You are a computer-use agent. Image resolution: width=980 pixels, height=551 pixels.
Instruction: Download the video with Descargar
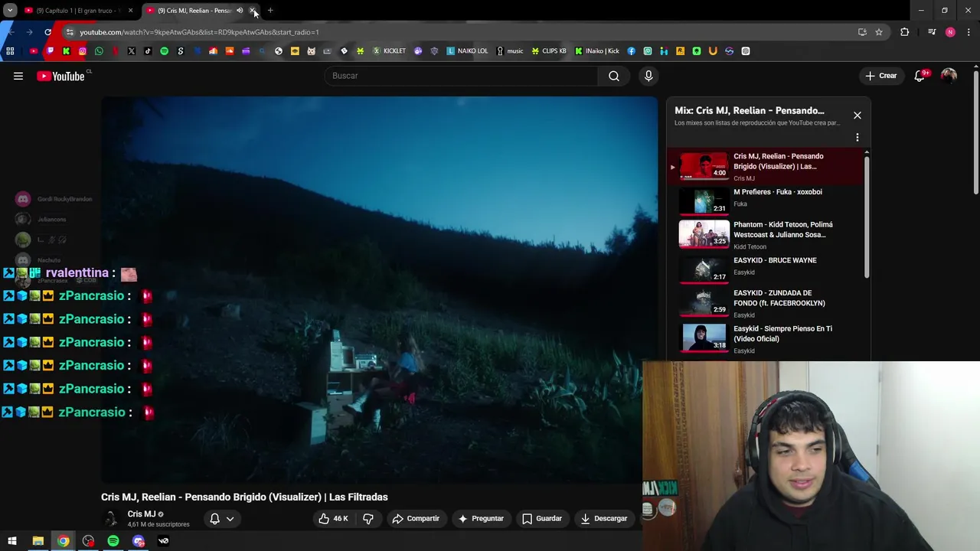(x=604, y=519)
